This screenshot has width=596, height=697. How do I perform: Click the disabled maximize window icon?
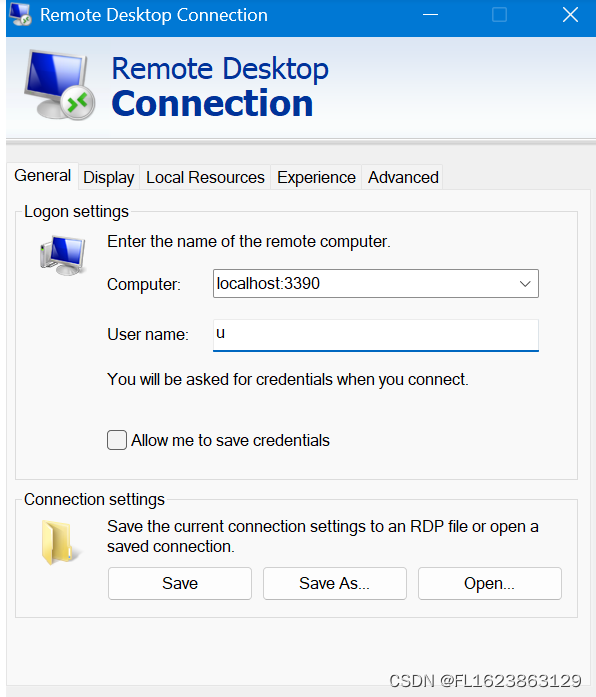(500, 15)
